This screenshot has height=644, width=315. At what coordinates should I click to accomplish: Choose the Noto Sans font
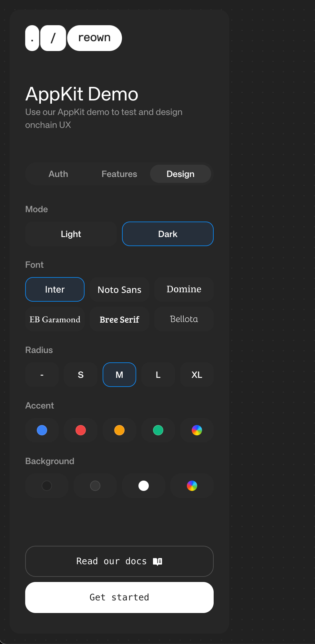tap(119, 290)
